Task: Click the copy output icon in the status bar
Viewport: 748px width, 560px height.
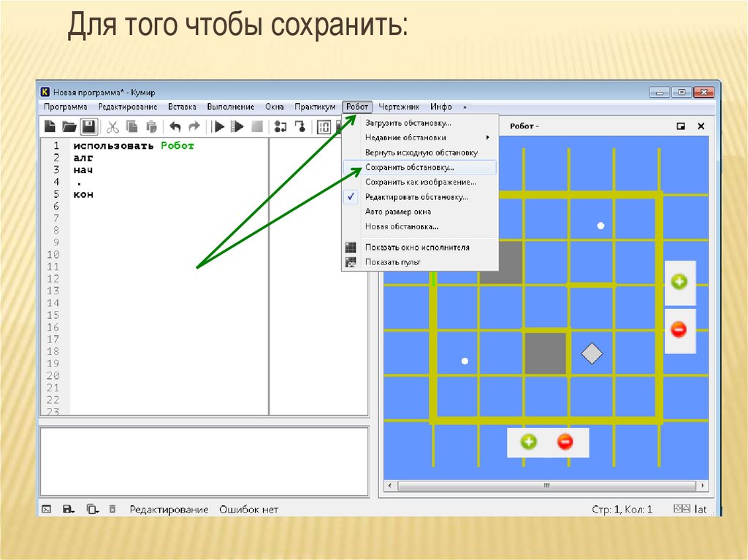Action: pos(91,509)
